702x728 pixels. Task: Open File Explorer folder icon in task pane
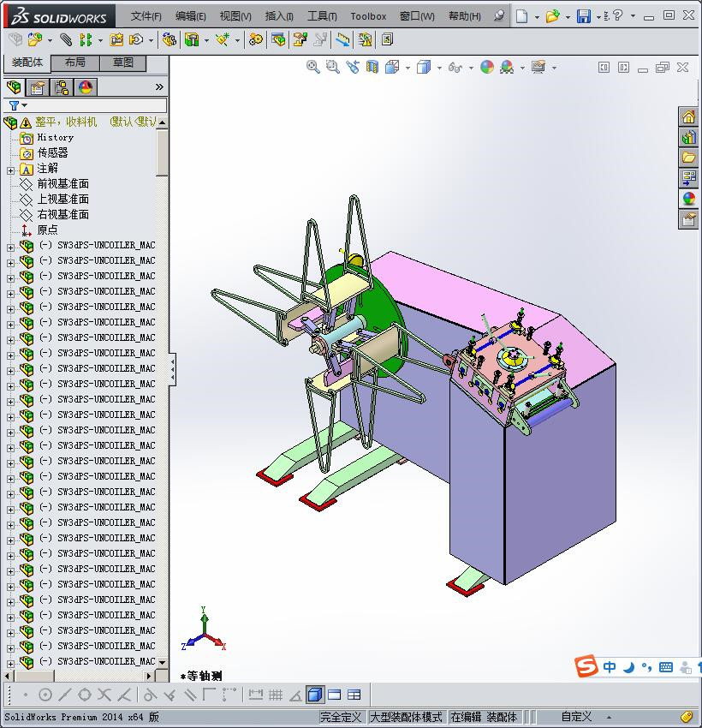[688, 158]
